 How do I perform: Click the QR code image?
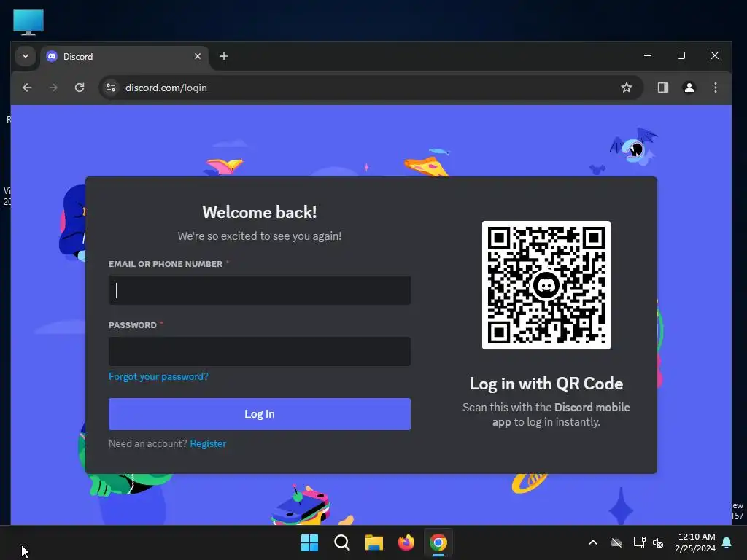click(546, 285)
